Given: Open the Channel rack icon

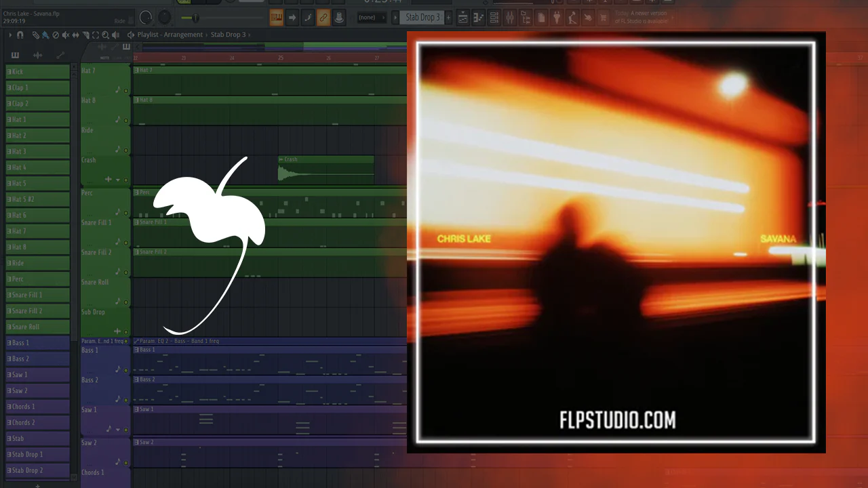Looking at the screenshot, I should pyautogui.click(x=494, y=18).
